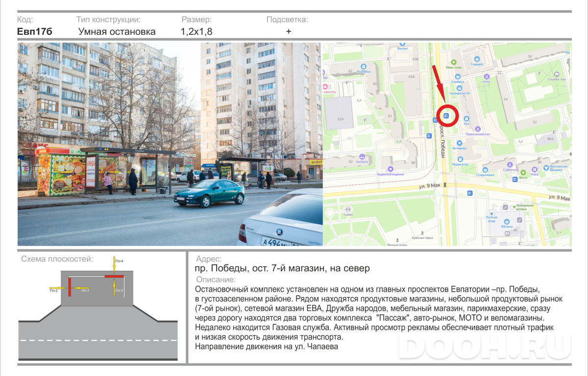
Task: Open the Сладкоежка basket icon
Action: coord(485,170)
